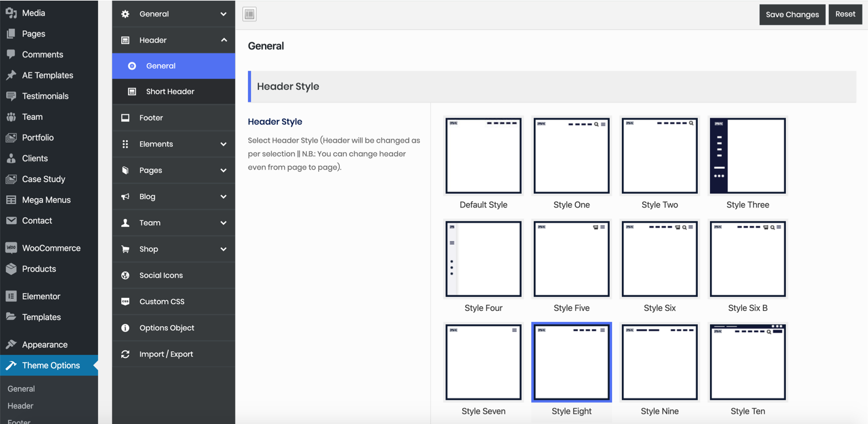Click the expand-all sections icon beside Save Changes
The height and width of the screenshot is (424, 868).
[x=249, y=15]
